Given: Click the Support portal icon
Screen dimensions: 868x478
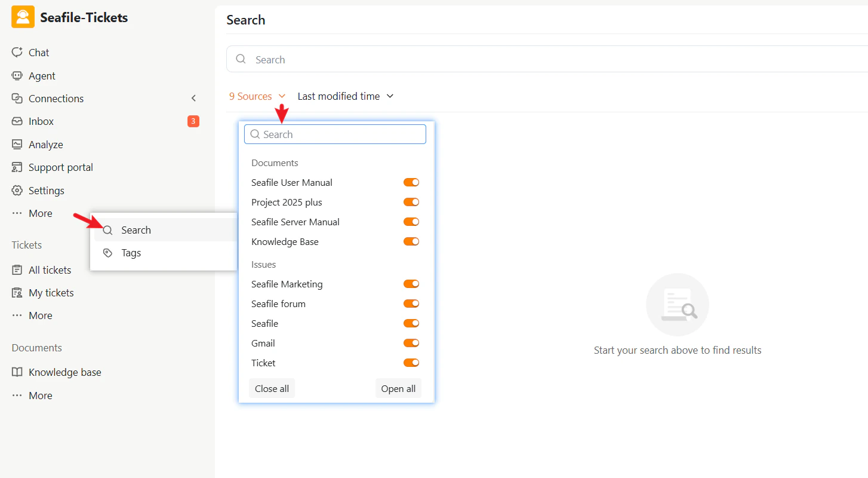Looking at the screenshot, I should 17,167.
